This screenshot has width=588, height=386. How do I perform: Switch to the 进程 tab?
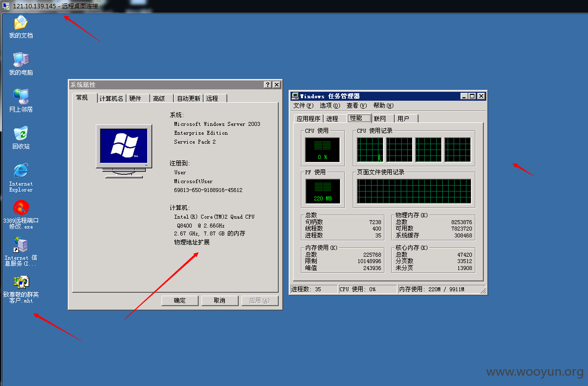(335, 118)
